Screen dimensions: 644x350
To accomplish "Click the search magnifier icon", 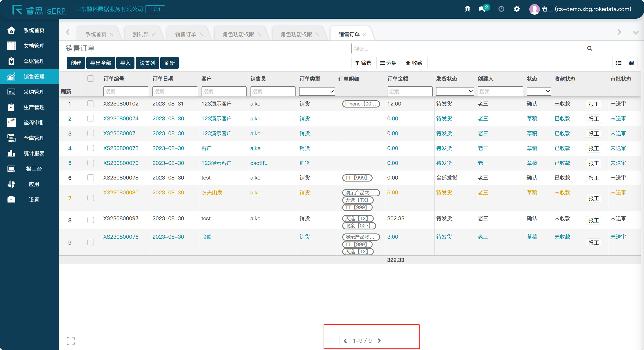I will click(589, 49).
